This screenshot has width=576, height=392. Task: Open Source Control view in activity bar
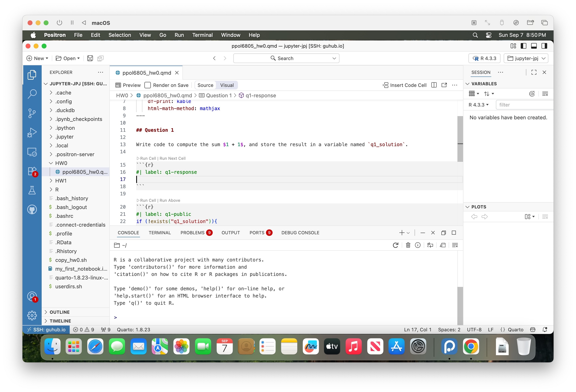click(32, 113)
